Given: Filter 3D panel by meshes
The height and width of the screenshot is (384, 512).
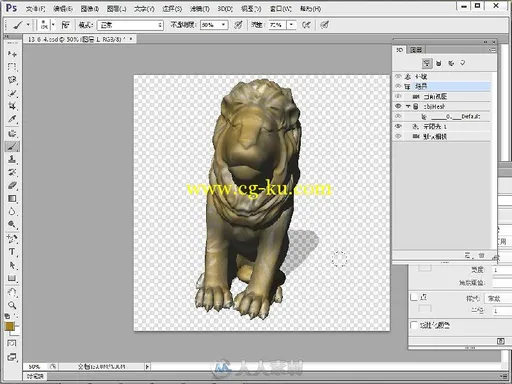Looking at the screenshot, I should coord(439,63).
